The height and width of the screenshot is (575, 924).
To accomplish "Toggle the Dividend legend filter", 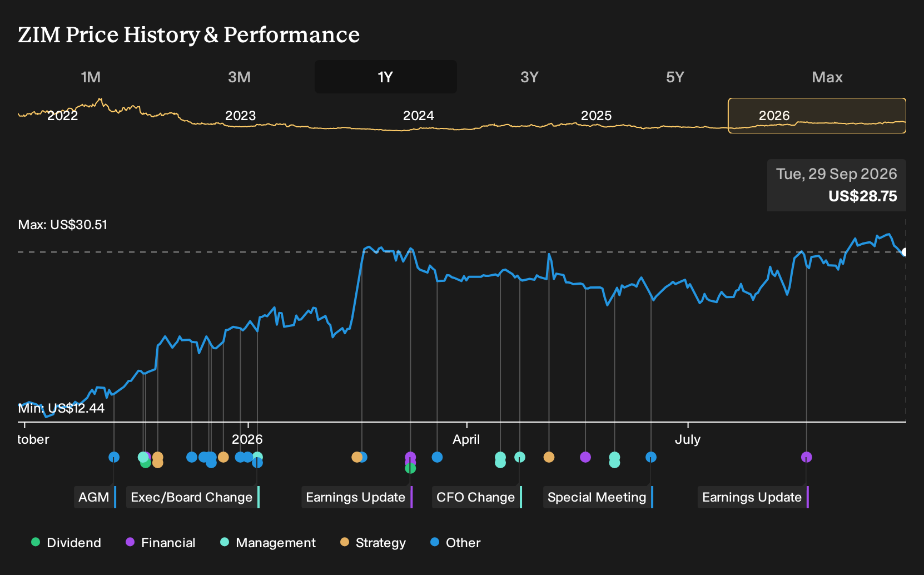I will [x=66, y=543].
